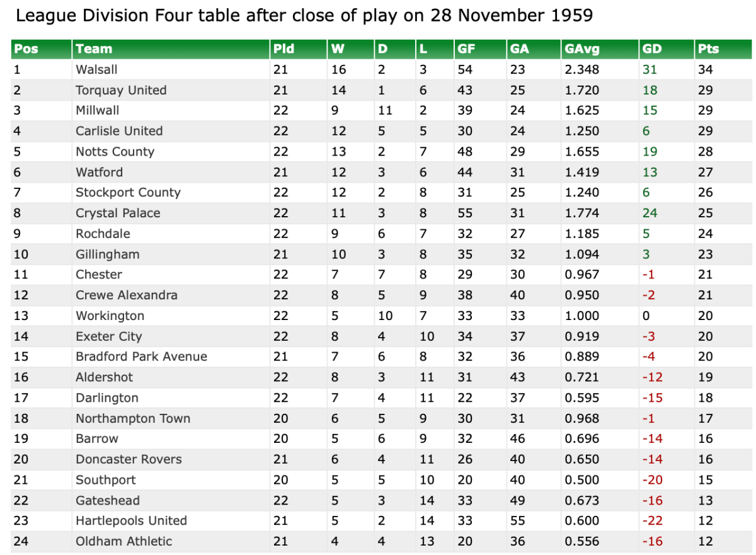Click Southport's goal difference -20
756x555 pixels.
point(652,480)
